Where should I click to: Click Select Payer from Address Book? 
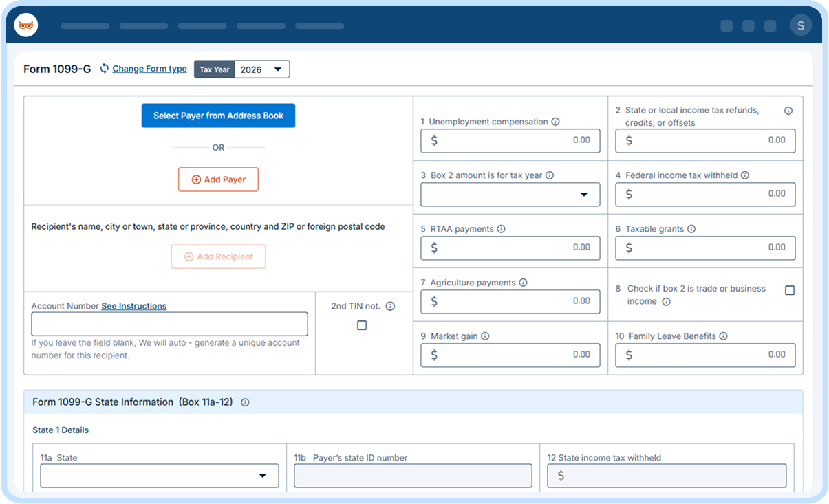218,116
